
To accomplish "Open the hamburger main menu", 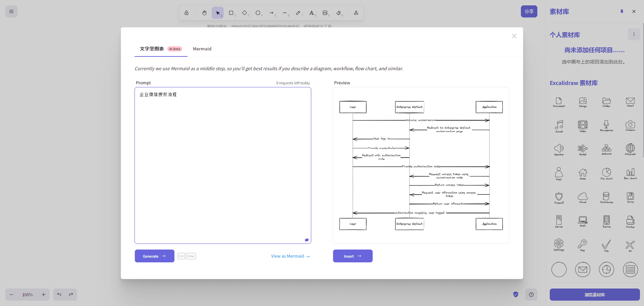I will (x=11, y=11).
